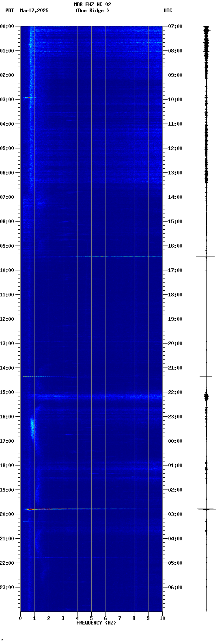This screenshot has width=224, height=644.
Task: Click the 03:00 PDT time label
Action: point(7,100)
